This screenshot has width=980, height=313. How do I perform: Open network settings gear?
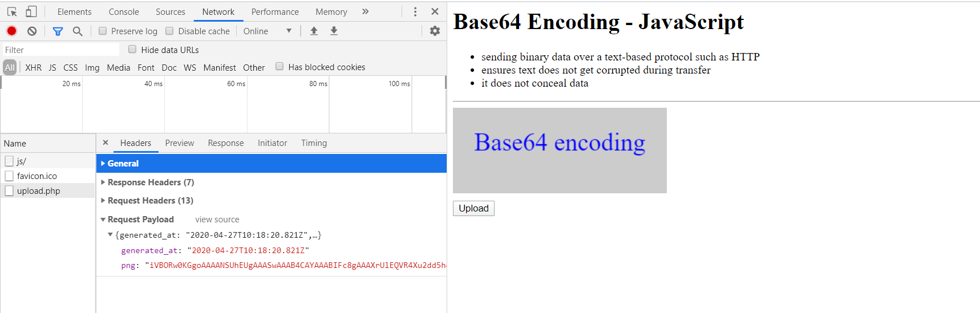pos(435,31)
